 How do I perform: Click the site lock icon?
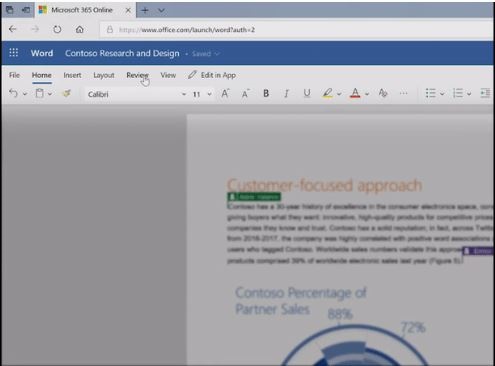tap(110, 30)
